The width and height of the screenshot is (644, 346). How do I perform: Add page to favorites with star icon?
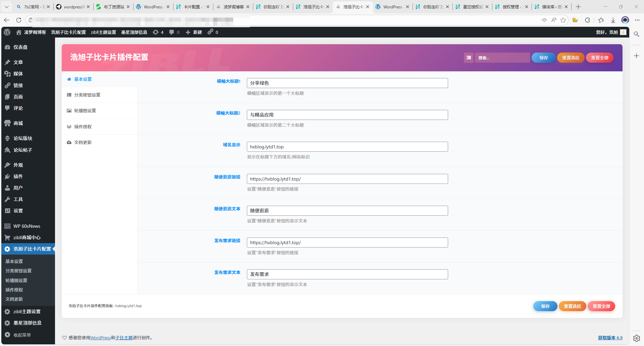pos(563,20)
